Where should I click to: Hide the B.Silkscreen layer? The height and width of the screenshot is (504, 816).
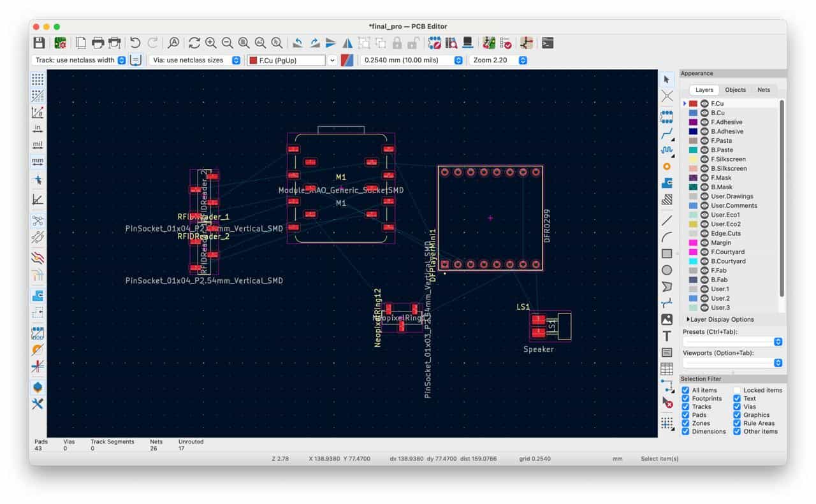(704, 168)
